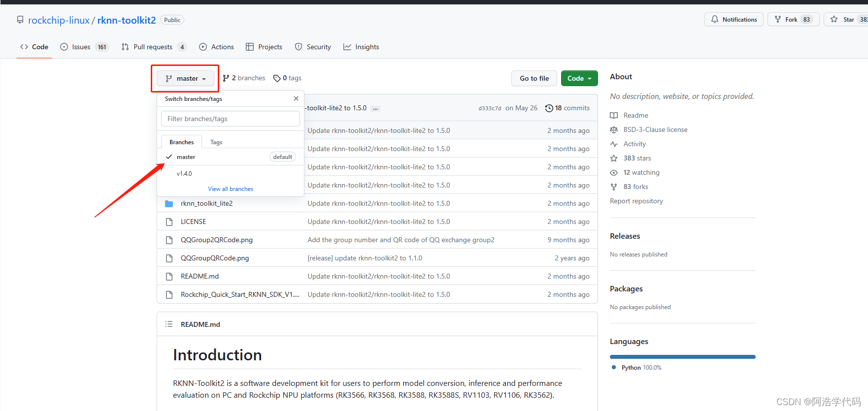Open the 383 stars link
Screen dimensions: 868x411
[x=637, y=158]
